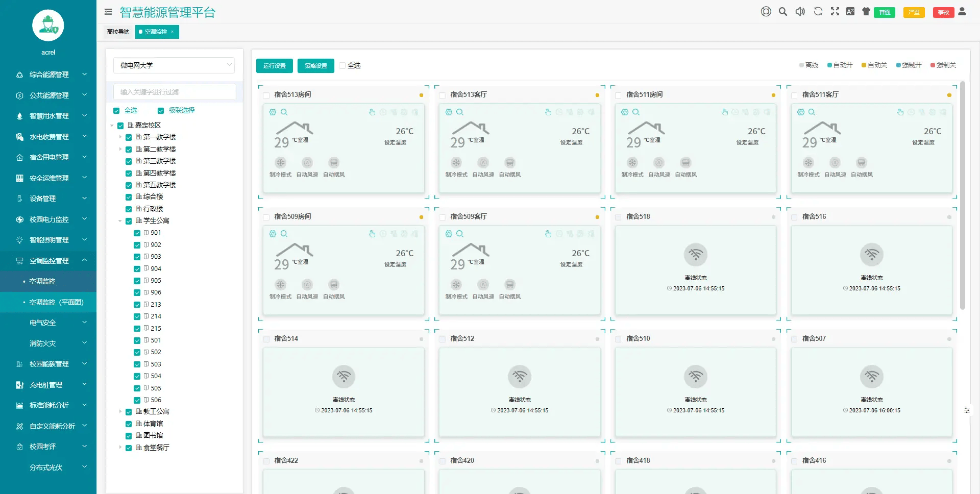
Task: Set 制冷模式 snowflake icon on 宿舍513房间
Action: [280, 163]
